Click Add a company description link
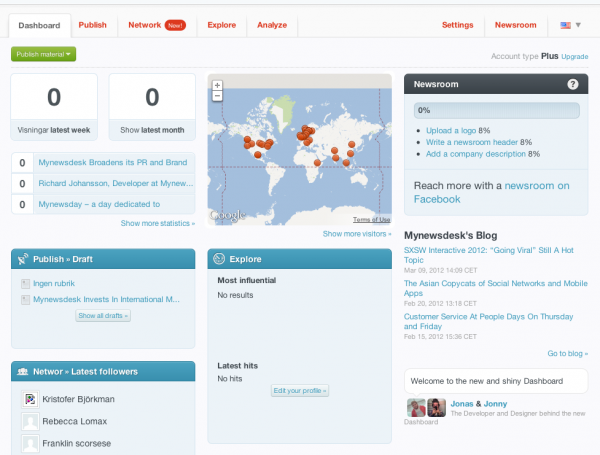This screenshot has width=600, height=455. [x=476, y=154]
